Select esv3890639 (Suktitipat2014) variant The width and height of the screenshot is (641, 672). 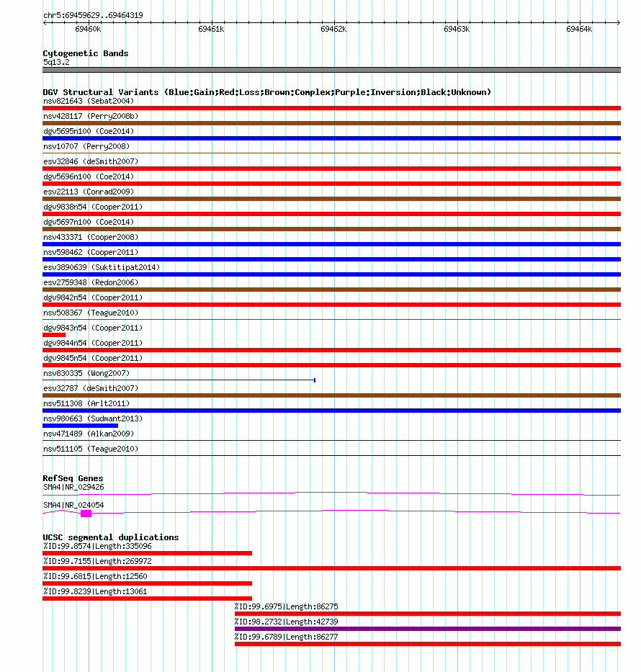(x=102, y=267)
